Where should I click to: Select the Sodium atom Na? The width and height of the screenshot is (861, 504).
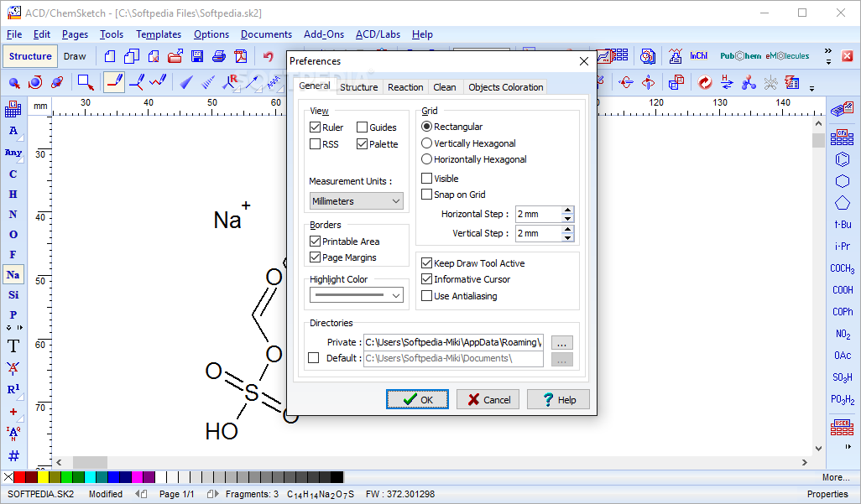(x=13, y=274)
